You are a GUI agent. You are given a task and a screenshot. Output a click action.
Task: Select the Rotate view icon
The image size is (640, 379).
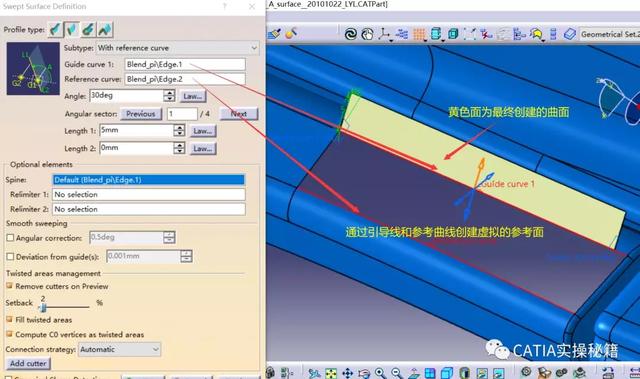[364, 373]
